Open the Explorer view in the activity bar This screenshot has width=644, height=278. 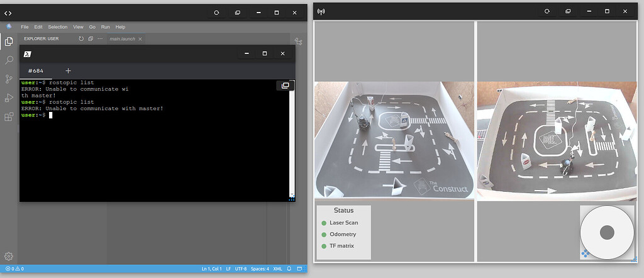9,42
